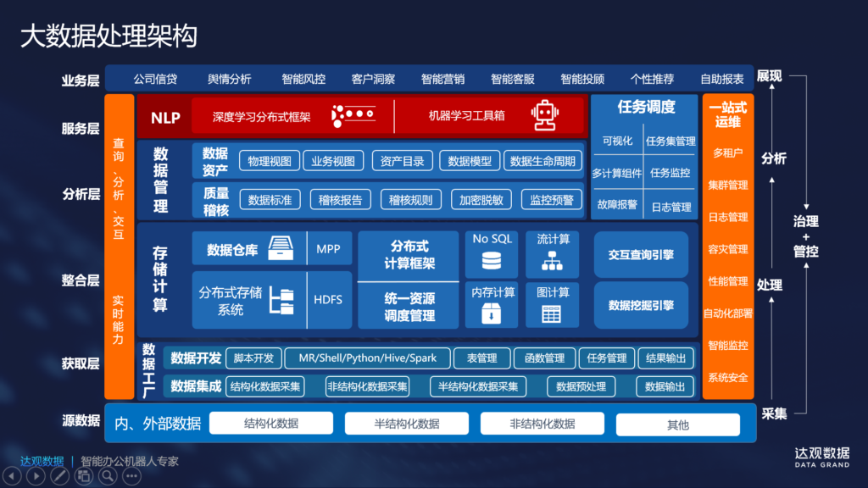Go to the previous slide
Screen dimensions: 868x488
pos(11,476)
